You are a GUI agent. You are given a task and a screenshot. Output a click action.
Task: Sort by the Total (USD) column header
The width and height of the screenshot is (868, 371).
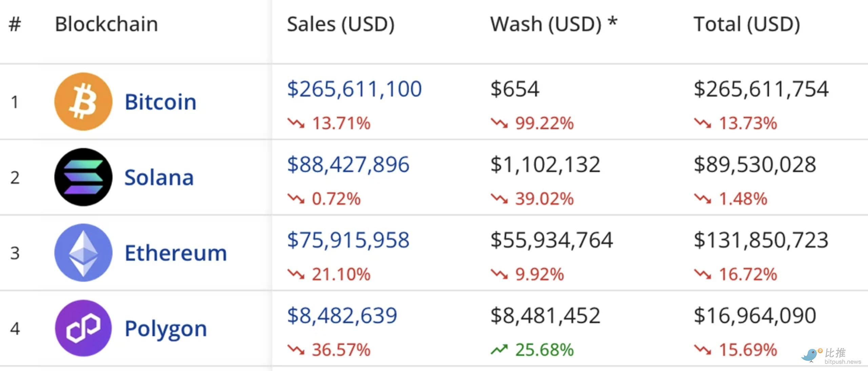click(x=747, y=24)
